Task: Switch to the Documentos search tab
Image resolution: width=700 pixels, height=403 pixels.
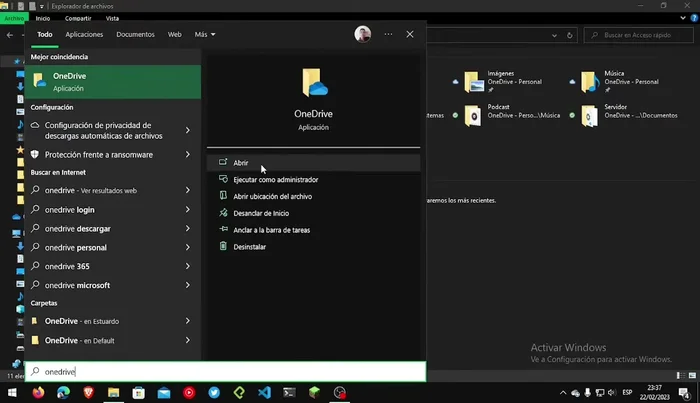Action: (x=135, y=34)
